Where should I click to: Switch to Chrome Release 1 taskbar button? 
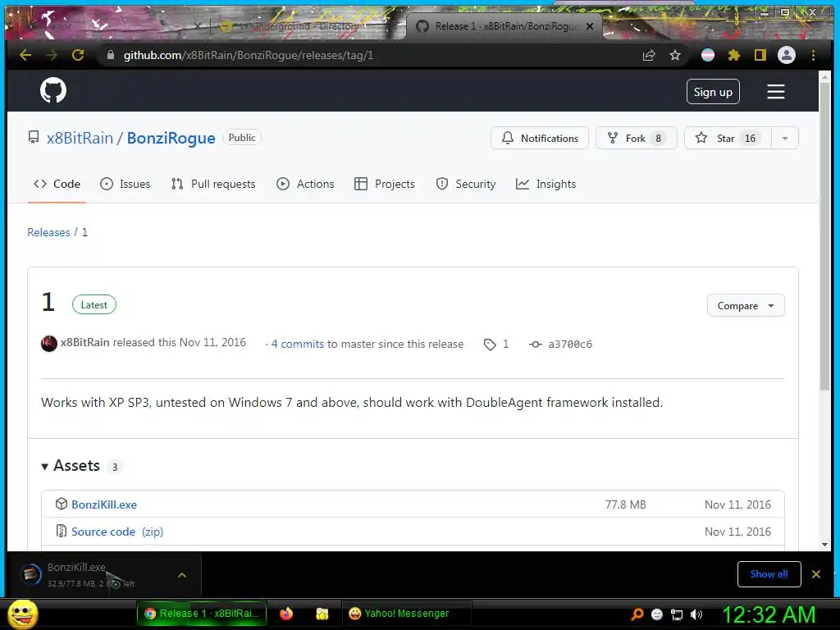(202, 614)
